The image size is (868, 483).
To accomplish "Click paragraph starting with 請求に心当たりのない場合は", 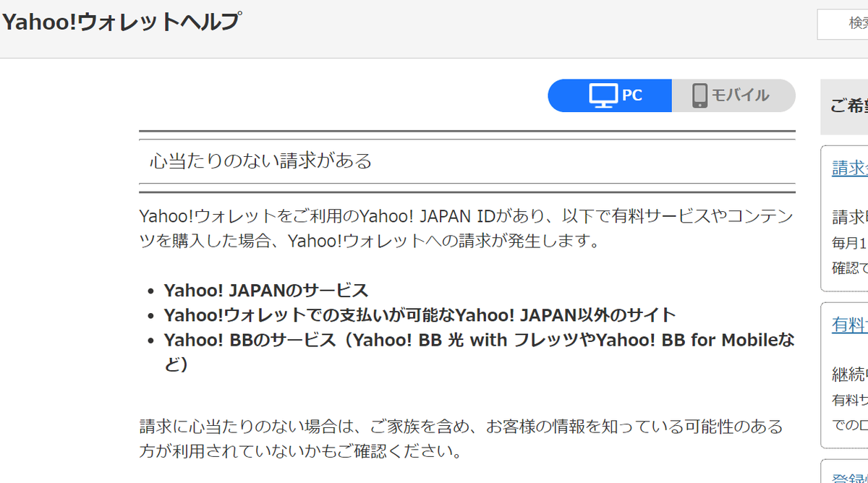I will pyautogui.click(x=461, y=439).
